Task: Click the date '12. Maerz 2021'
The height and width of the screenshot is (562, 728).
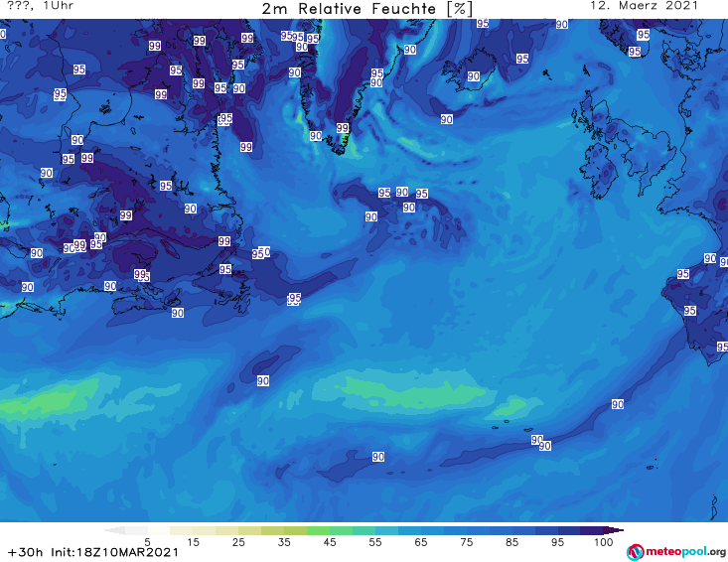Action: tap(644, 6)
